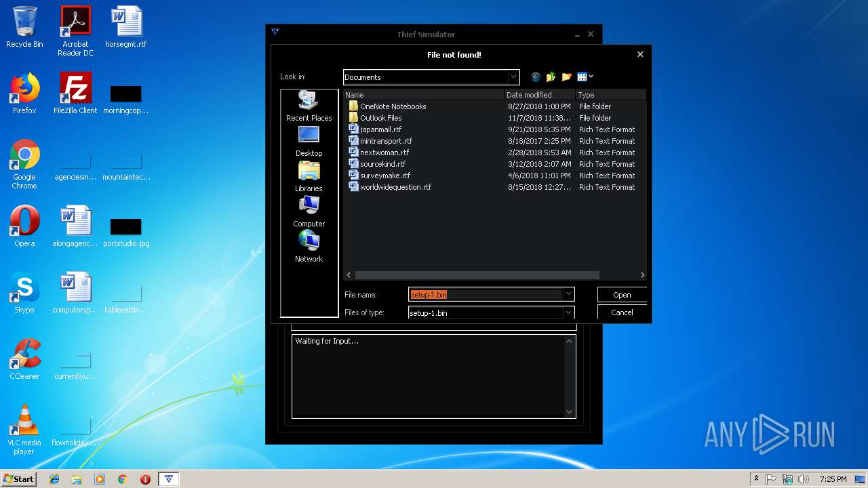Cancel the file dialog
Image resolution: width=868 pixels, height=488 pixels.
click(x=622, y=312)
